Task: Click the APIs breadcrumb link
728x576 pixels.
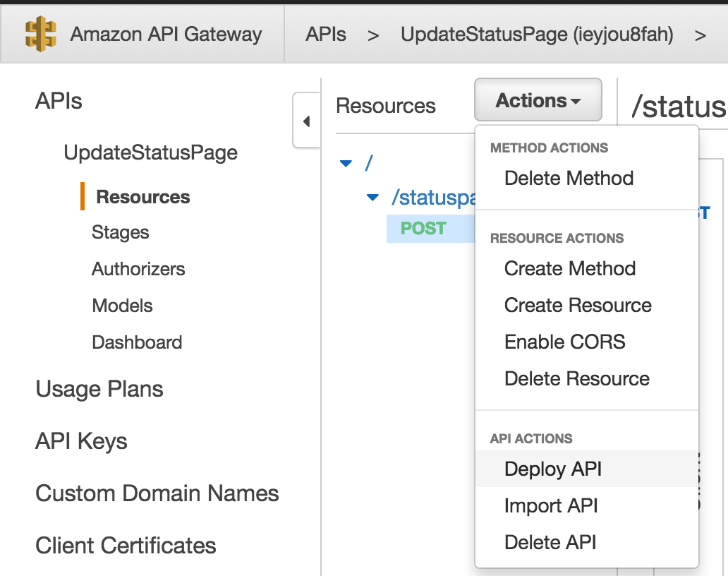Action: 325,35
